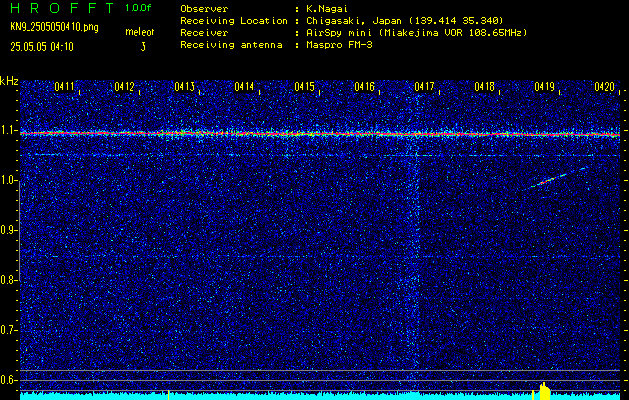
Task: Click the Receiving Location label
Action: (234, 20)
